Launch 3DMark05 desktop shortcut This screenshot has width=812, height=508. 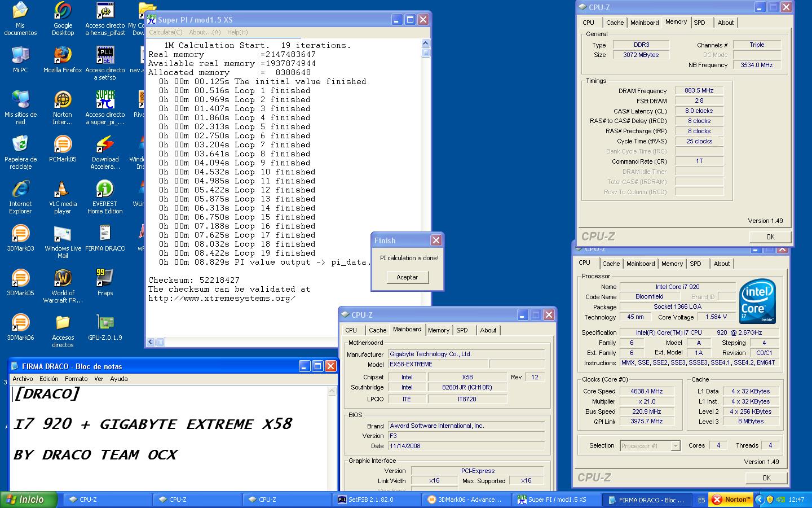click(20, 283)
